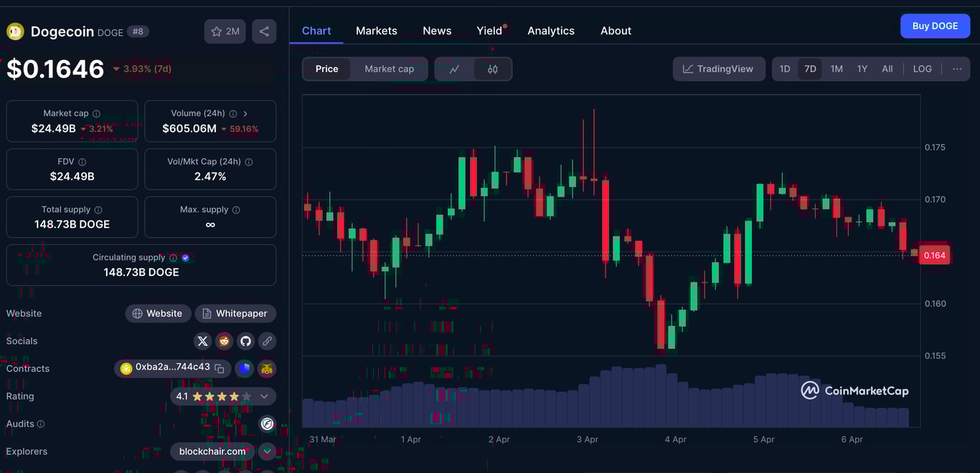Show Market cap info tooltip icon
This screenshot has width=980, height=473.
(96, 113)
